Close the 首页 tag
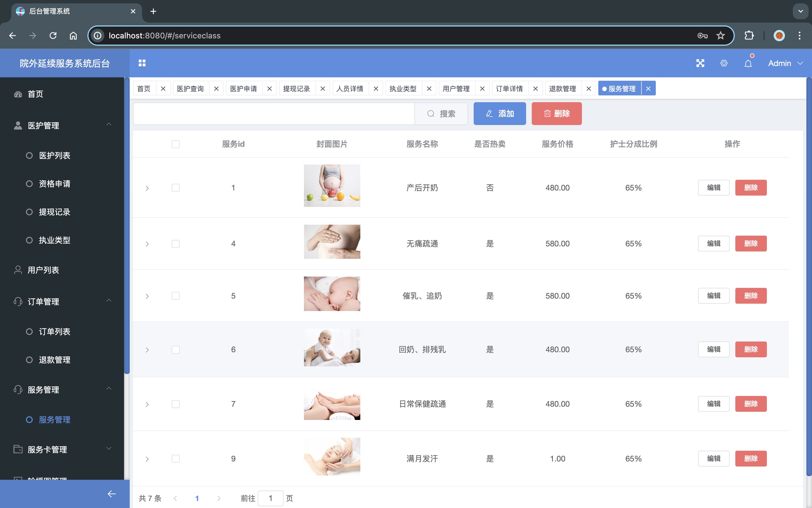Screen dimensions: 812x508 [x=163, y=89]
